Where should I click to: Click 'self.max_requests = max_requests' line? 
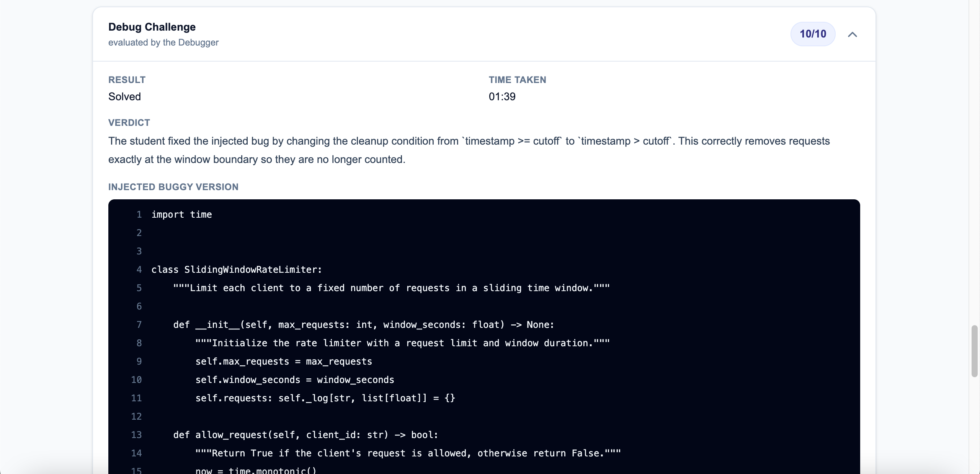[x=284, y=362]
